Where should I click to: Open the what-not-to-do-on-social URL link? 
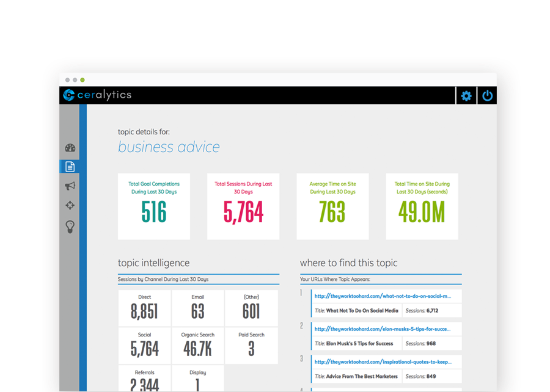point(383,295)
